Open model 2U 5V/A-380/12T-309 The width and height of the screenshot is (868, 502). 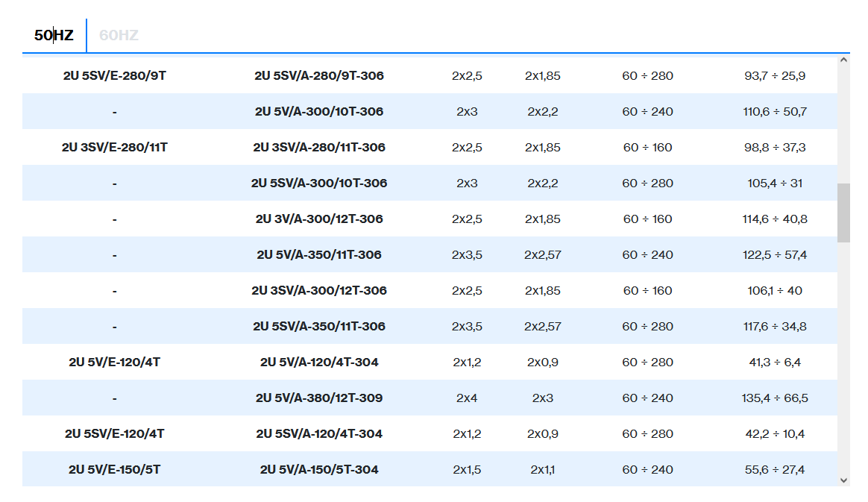coord(319,398)
